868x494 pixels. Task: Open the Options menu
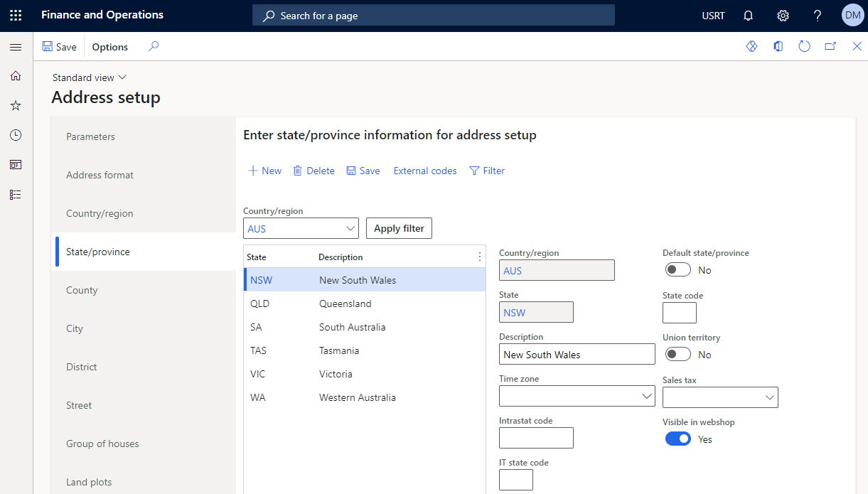click(110, 47)
